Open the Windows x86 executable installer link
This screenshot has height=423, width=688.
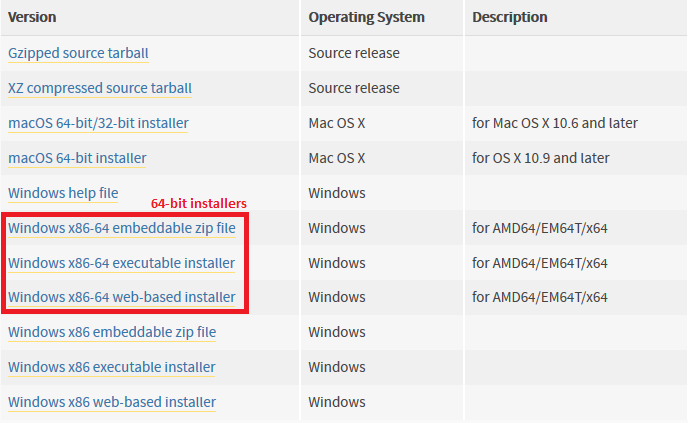[112, 367]
